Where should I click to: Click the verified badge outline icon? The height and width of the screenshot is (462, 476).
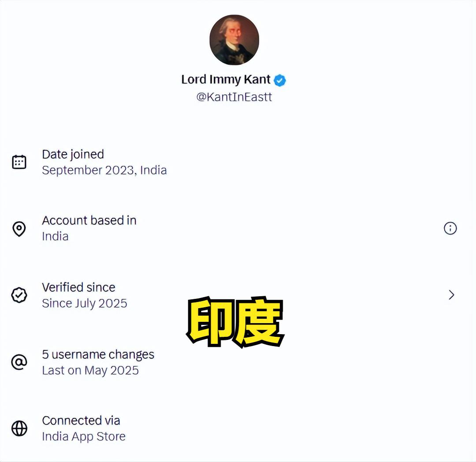tap(19, 295)
